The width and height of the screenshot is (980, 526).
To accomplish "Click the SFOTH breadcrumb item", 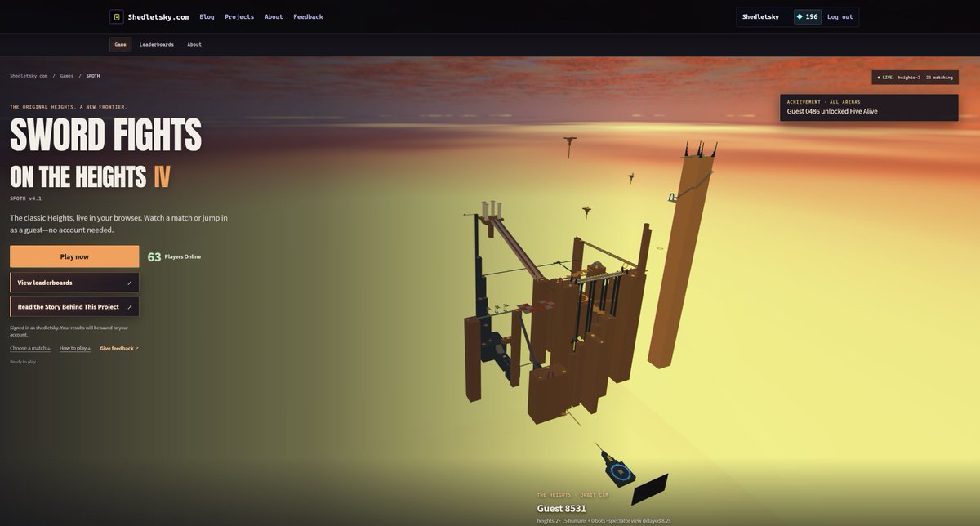I will (93, 75).
